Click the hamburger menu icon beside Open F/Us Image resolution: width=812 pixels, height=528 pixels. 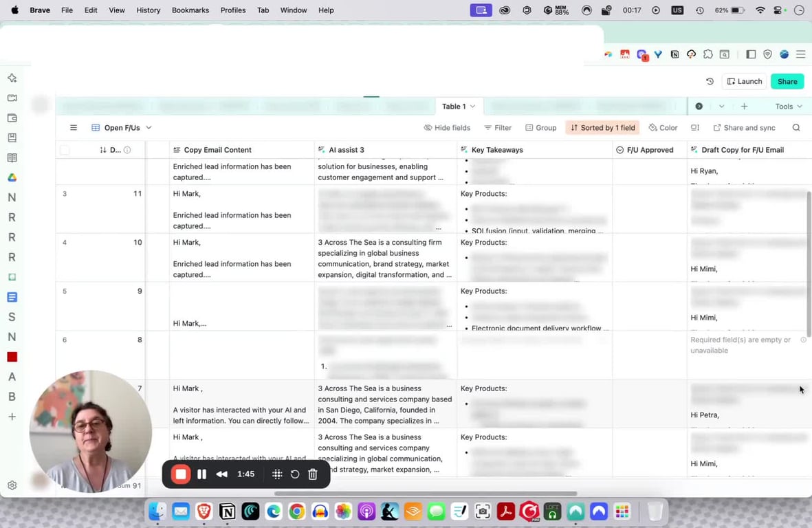click(x=73, y=127)
